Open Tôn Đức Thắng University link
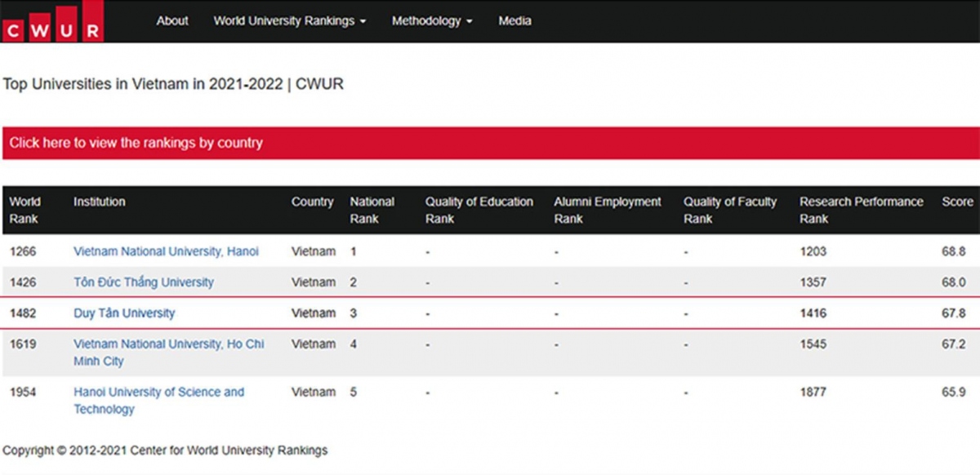This screenshot has width=980, height=475. coord(144,282)
